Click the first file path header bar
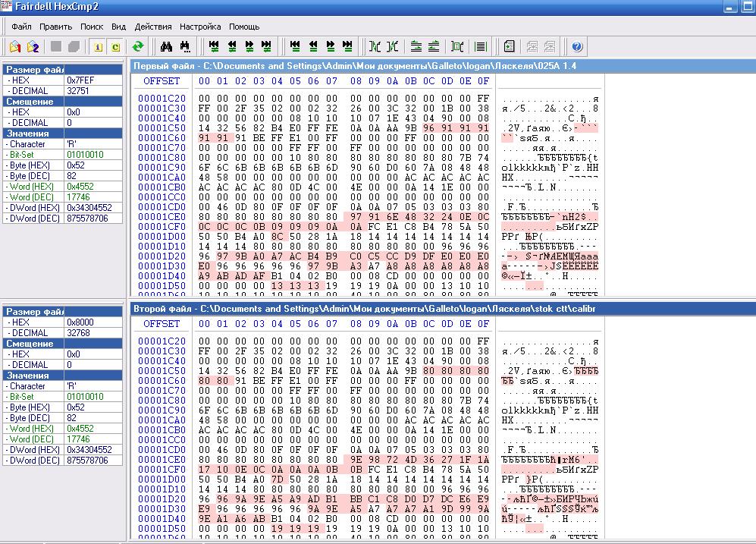Image resolution: width=756 pixels, height=544 pixels. [443, 66]
